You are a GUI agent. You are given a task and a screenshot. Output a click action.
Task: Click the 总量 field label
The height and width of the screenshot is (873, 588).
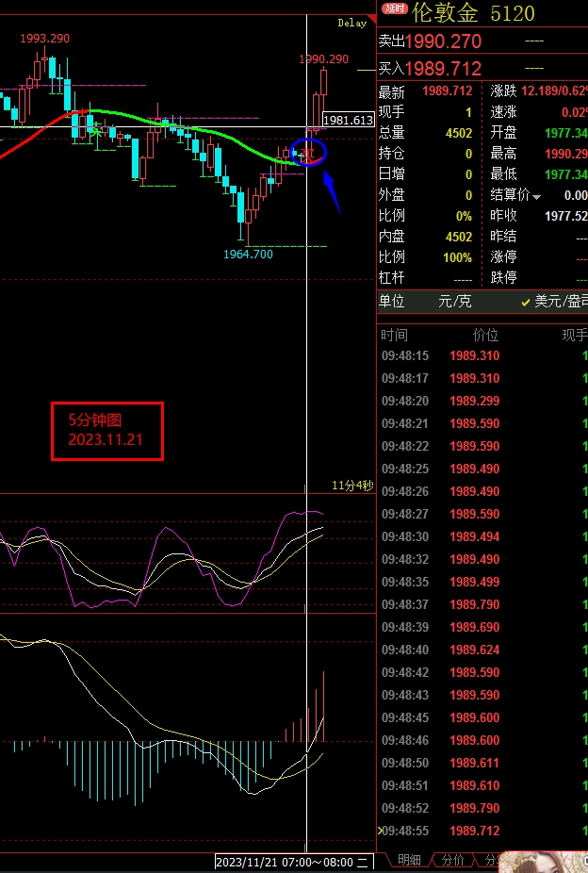[x=392, y=133]
